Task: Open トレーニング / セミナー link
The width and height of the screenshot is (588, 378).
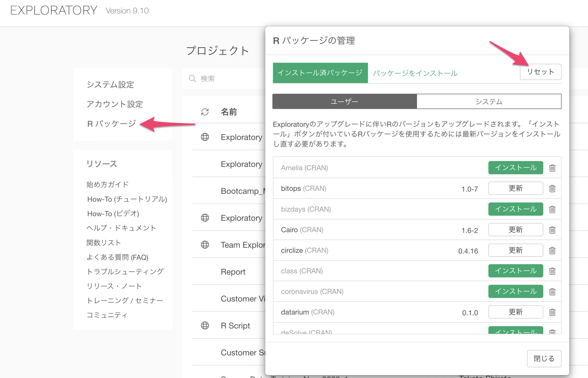Action: click(x=125, y=301)
